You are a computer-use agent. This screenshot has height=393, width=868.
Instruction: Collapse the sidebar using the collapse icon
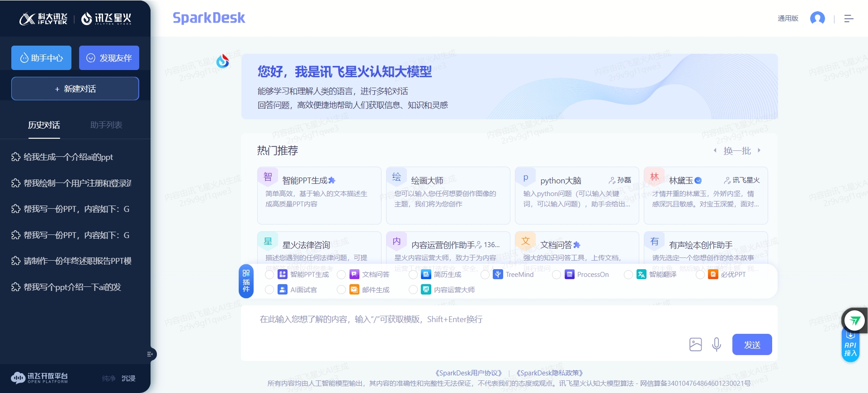click(150, 354)
